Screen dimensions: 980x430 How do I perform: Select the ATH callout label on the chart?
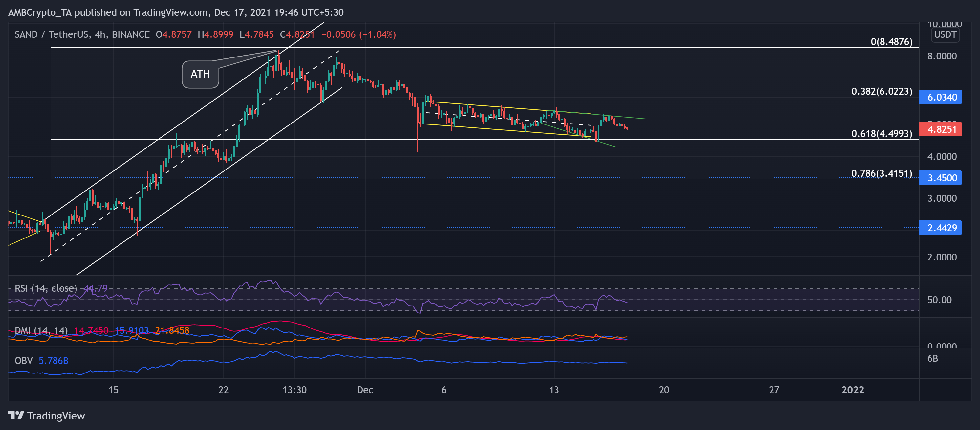pos(201,74)
